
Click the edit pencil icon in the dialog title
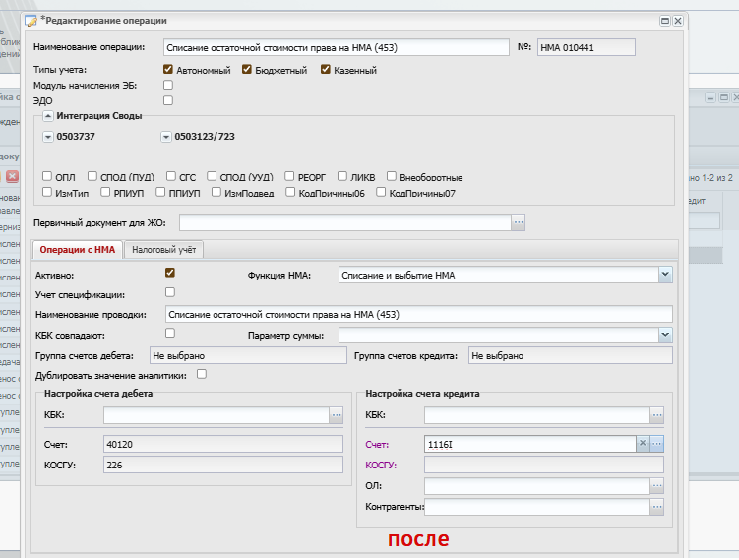pyautogui.click(x=31, y=21)
